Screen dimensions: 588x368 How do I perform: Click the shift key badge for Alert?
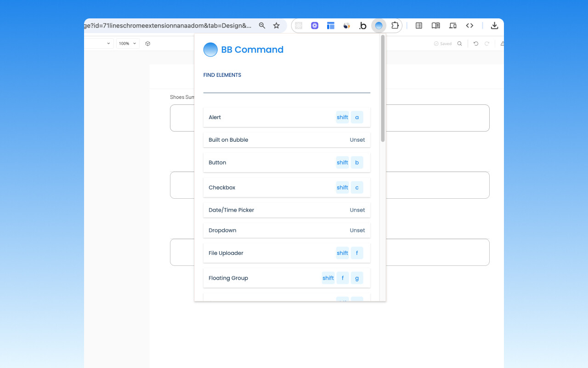click(x=342, y=117)
